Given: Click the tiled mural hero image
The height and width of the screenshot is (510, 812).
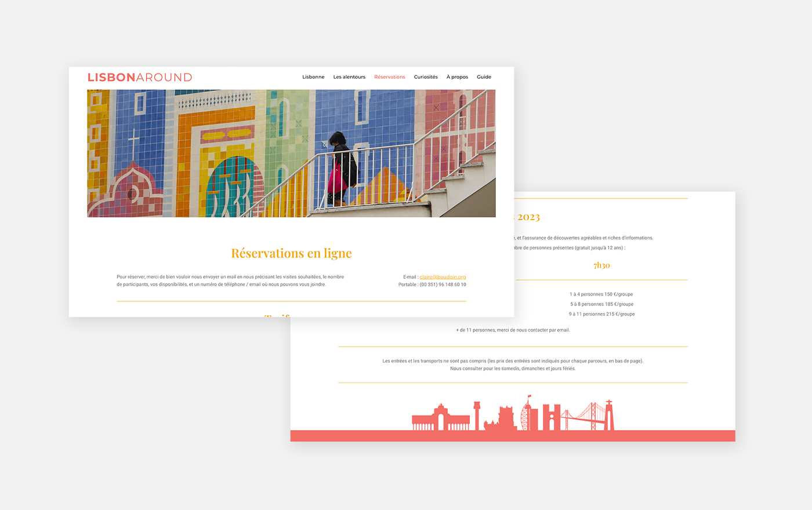Looking at the screenshot, I should coord(291,154).
